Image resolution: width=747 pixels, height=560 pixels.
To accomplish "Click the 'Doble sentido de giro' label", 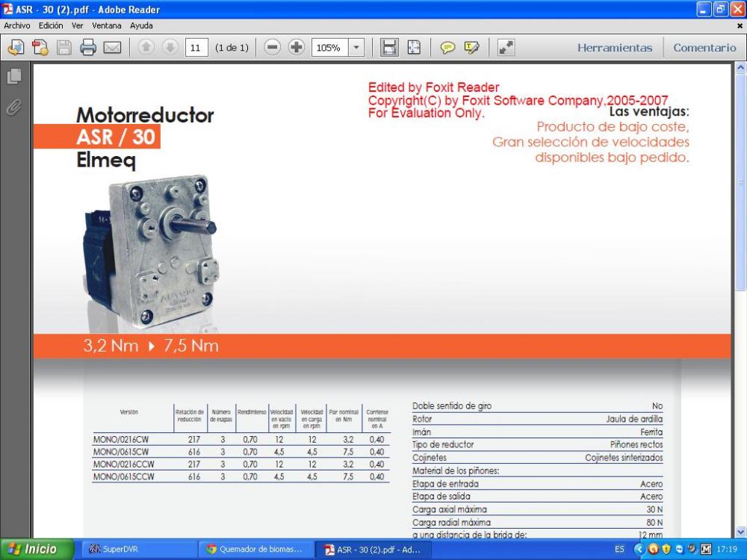I will pyautogui.click(x=452, y=406).
